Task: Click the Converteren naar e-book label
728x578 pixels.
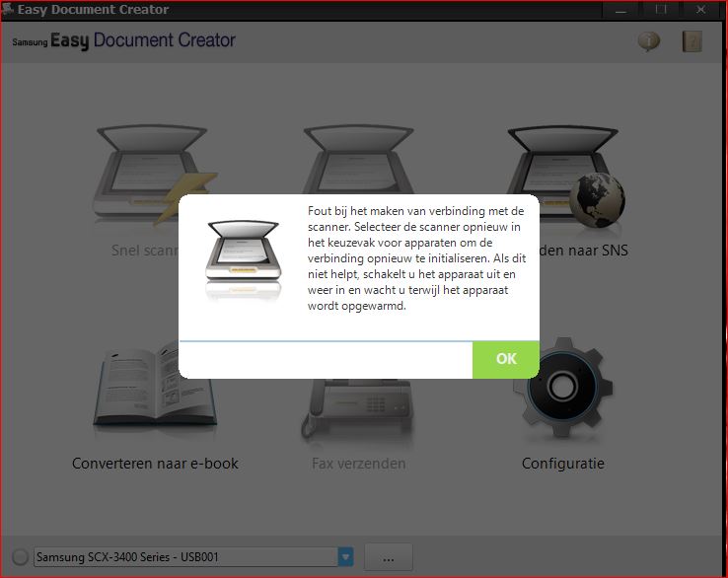Action: point(155,464)
